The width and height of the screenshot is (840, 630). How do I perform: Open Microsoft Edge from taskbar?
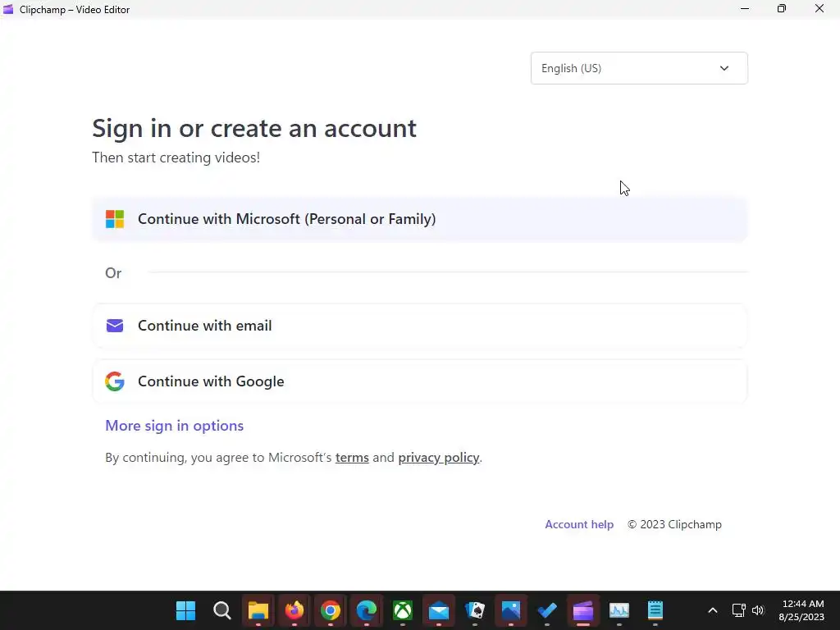point(367,610)
